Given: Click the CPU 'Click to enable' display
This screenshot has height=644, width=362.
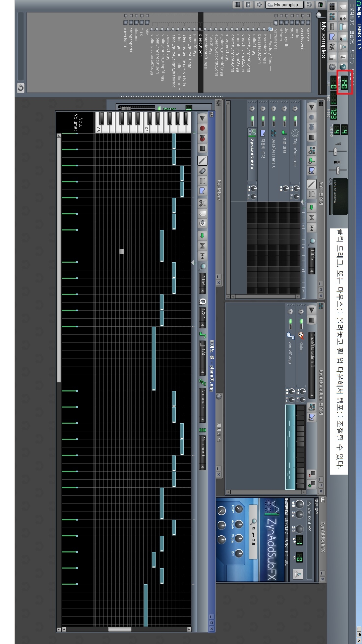Looking at the screenshot, I should pos(340,196).
